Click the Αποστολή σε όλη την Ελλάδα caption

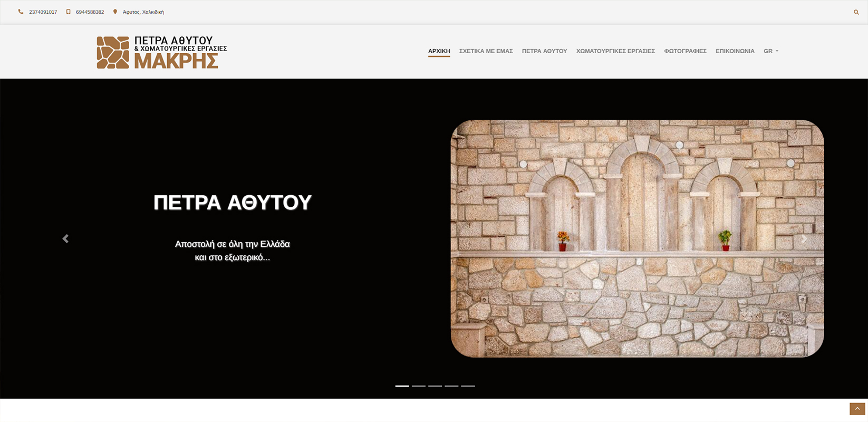pos(233,251)
